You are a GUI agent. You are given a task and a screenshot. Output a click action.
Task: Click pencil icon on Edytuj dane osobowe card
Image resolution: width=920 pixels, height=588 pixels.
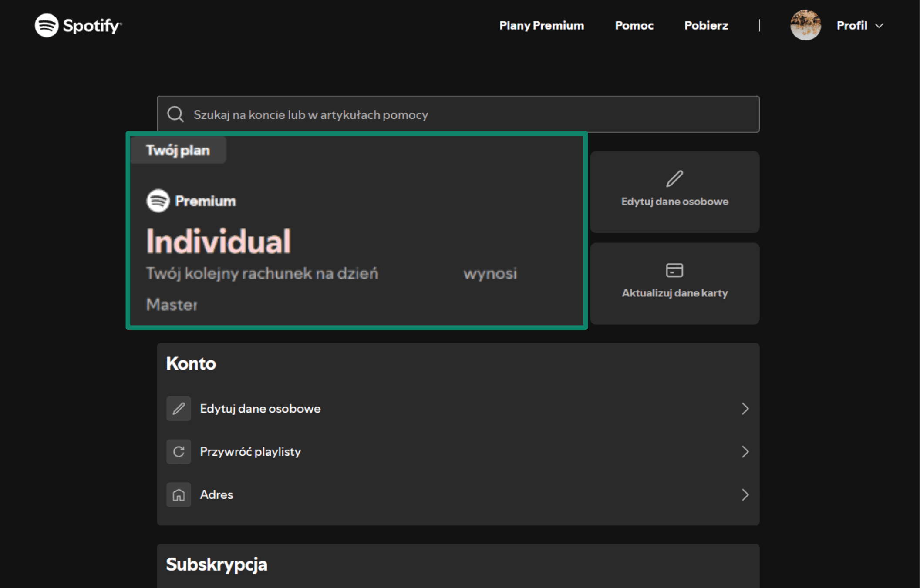[x=674, y=179]
